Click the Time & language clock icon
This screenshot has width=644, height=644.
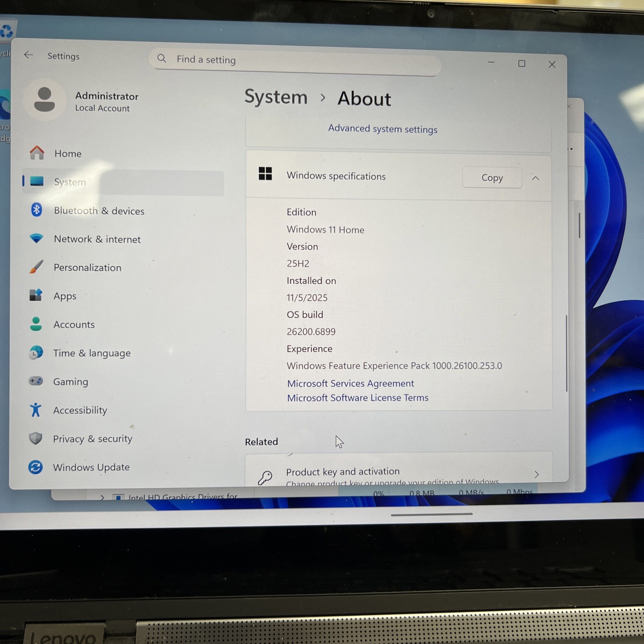point(36,352)
